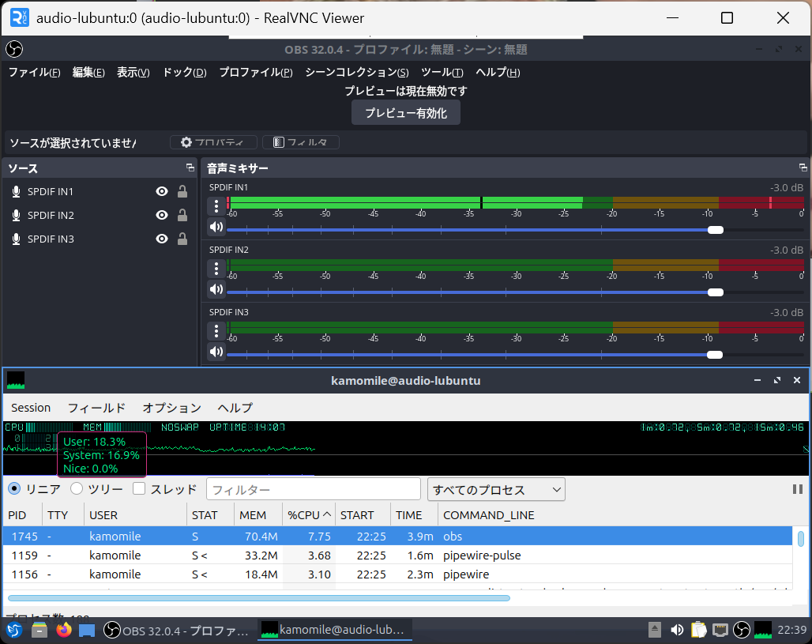This screenshot has height=644, width=812.
Task: Enable the スレッド checkbox
Action: click(x=139, y=489)
